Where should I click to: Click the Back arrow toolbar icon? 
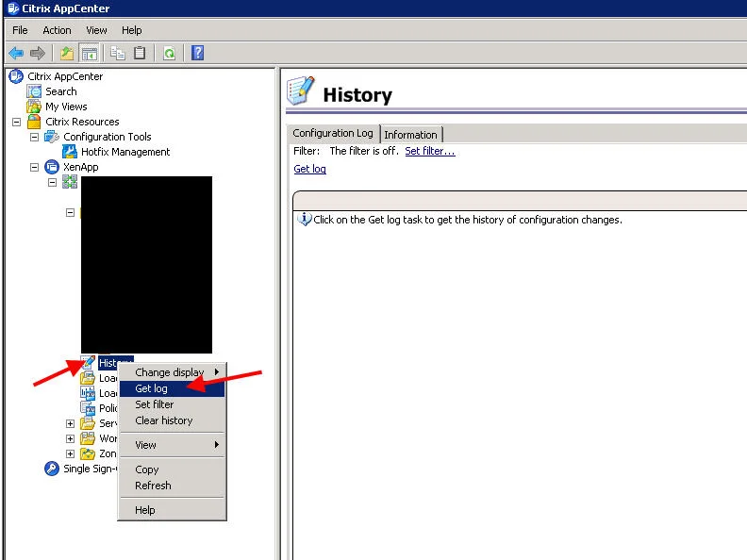coord(16,53)
